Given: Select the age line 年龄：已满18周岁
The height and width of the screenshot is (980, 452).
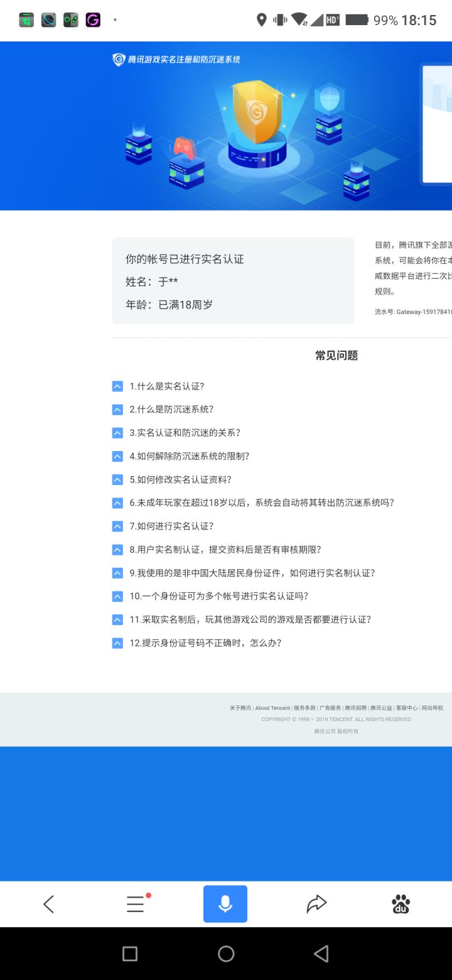Looking at the screenshot, I should click(x=169, y=305).
